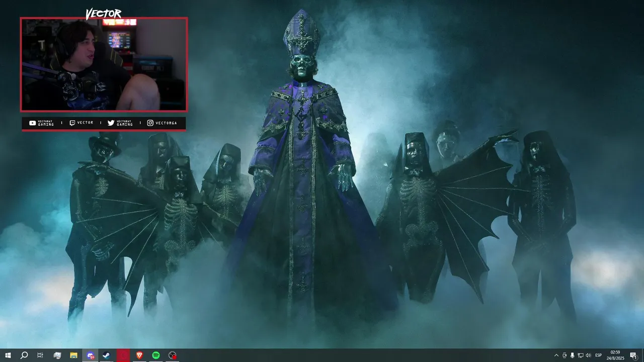
Task: Open network status tray icon
Action: click(580, 355)
